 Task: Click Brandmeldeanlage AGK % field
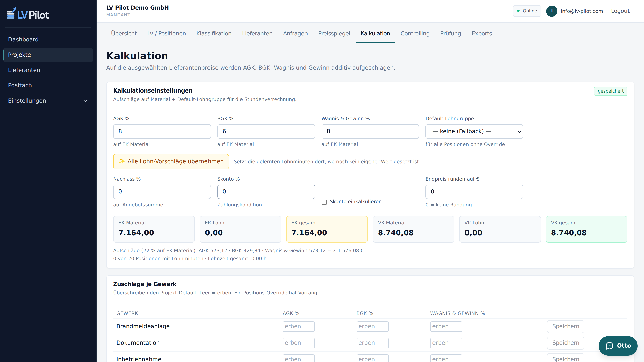(298, 326)
